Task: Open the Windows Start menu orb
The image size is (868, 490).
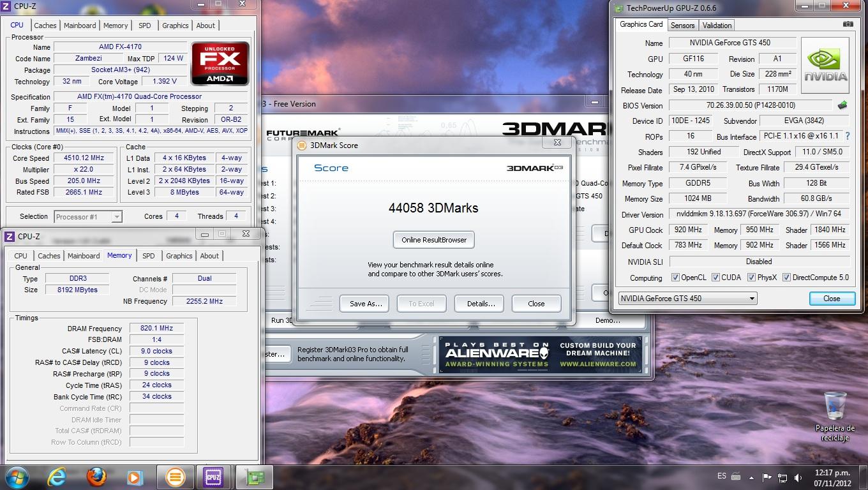Action: pyautogui.click(x=17, y=477)
